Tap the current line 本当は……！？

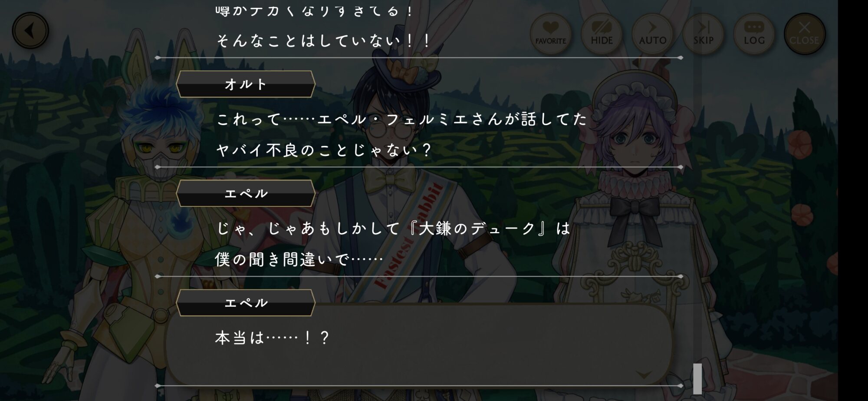(273, 338)
